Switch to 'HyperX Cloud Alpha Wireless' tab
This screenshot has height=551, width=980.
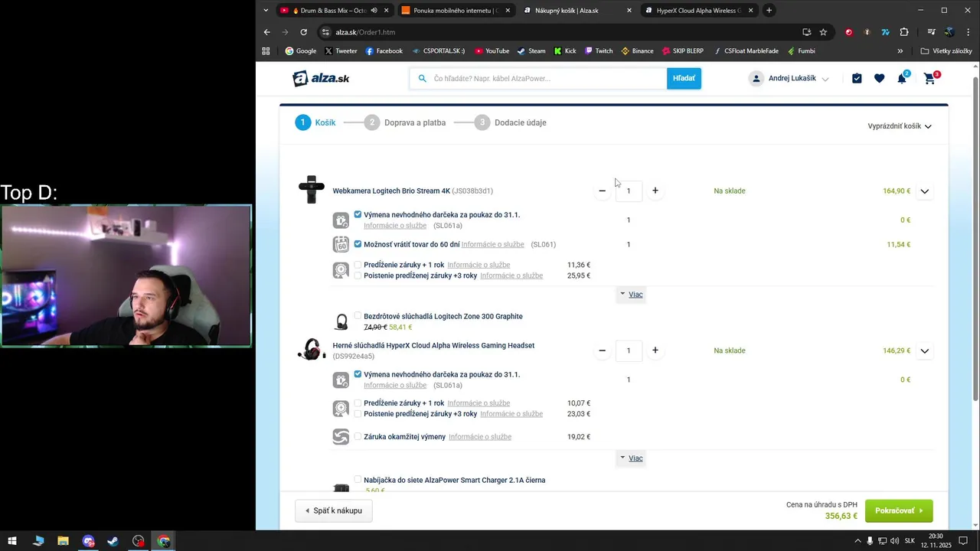point(699,11)
